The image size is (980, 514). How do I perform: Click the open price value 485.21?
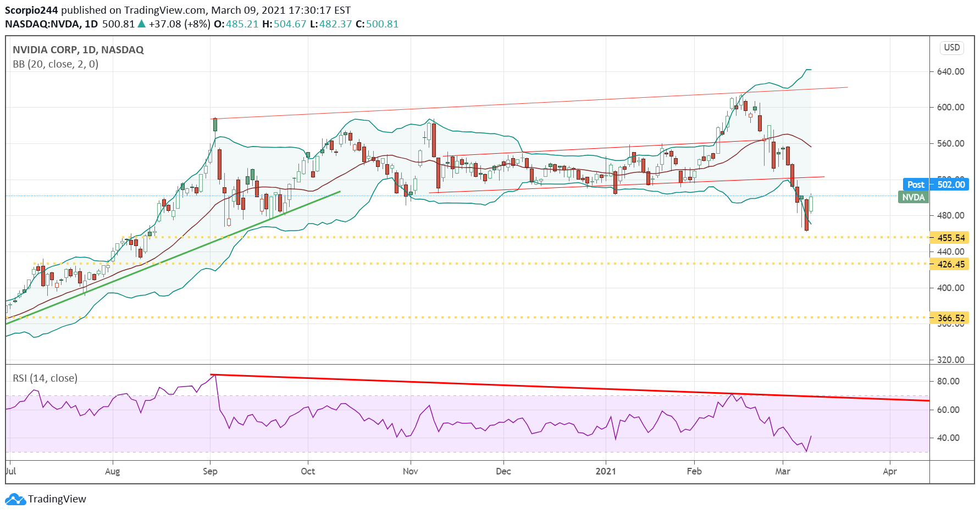click(242, 24)
